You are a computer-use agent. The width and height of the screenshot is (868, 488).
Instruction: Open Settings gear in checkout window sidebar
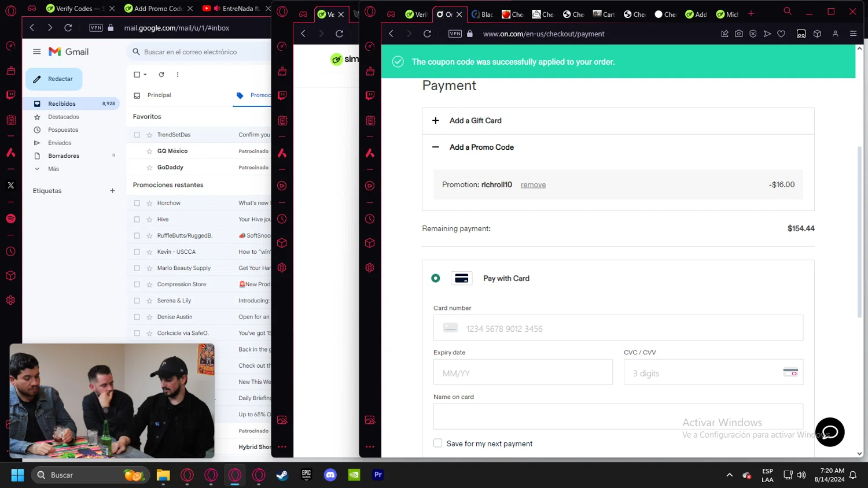click(x=370, y=268)
